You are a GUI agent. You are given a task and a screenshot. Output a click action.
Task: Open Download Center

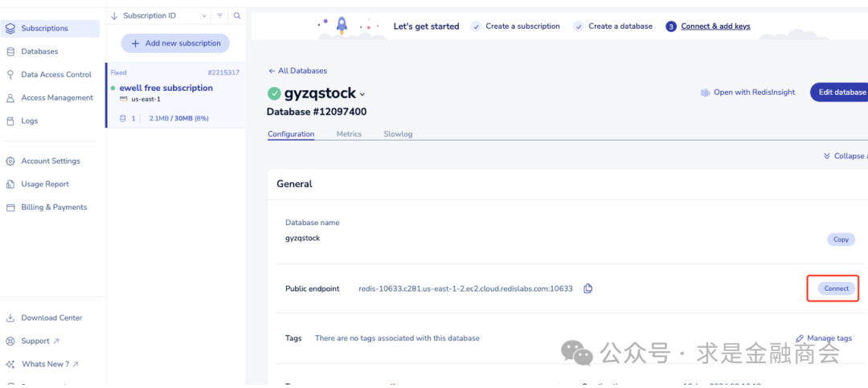click(51, 317)
